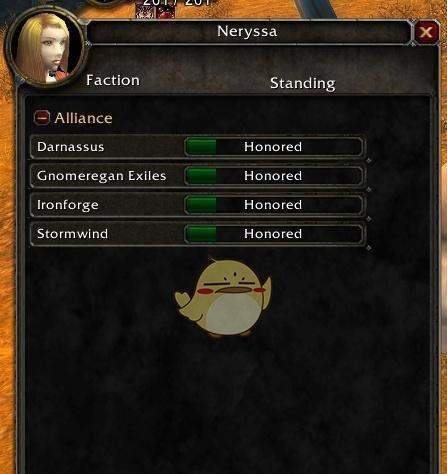Screen dimensions: 447x474
Task: Click the Neryssa title bar
Action: point(248,32)
